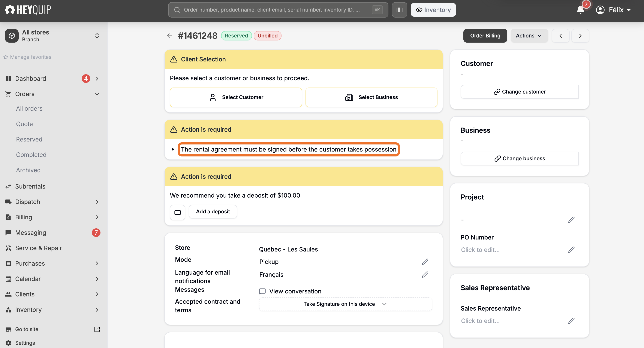Open Archived orders in sidebar
Viewport: 644px width, 348px height.
(x=28, y=170)
